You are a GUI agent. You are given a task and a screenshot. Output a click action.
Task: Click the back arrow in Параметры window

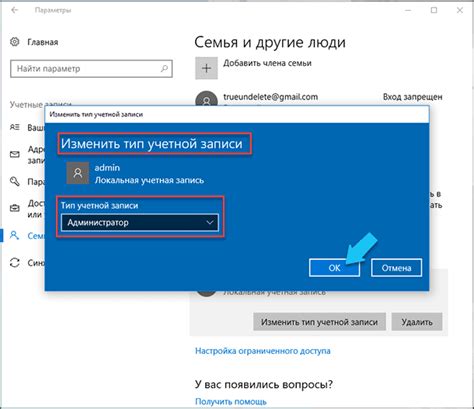tap(15, 10)
